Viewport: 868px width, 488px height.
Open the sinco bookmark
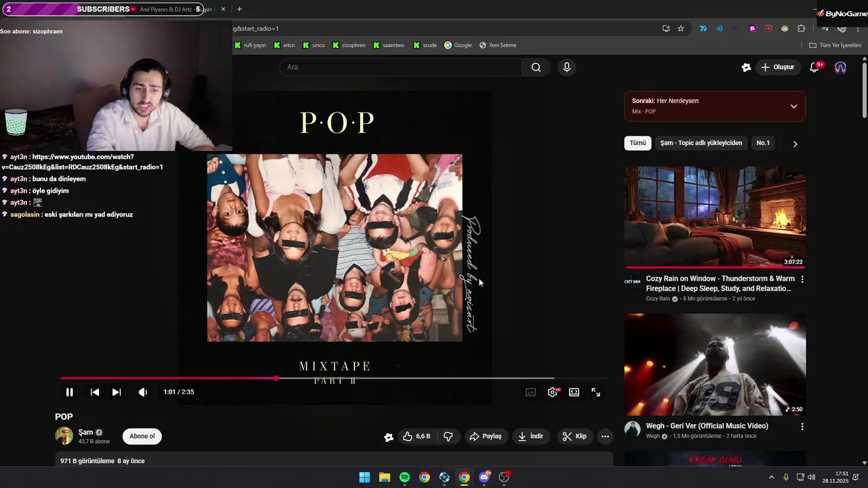click(x=313, y=45)
